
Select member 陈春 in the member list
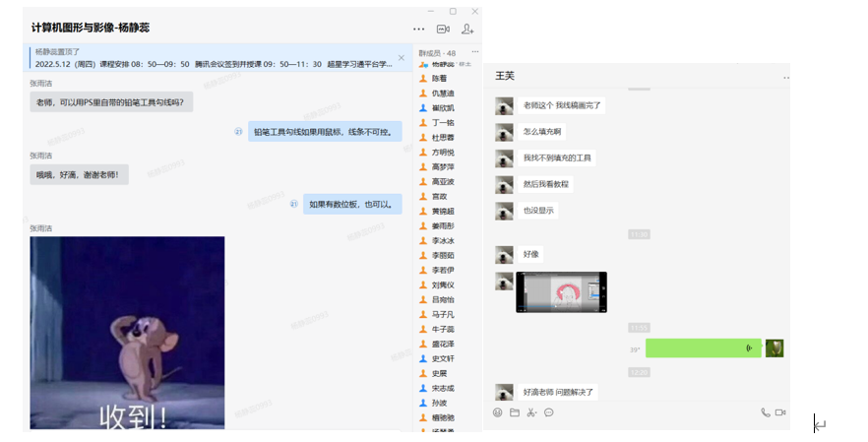439,79
